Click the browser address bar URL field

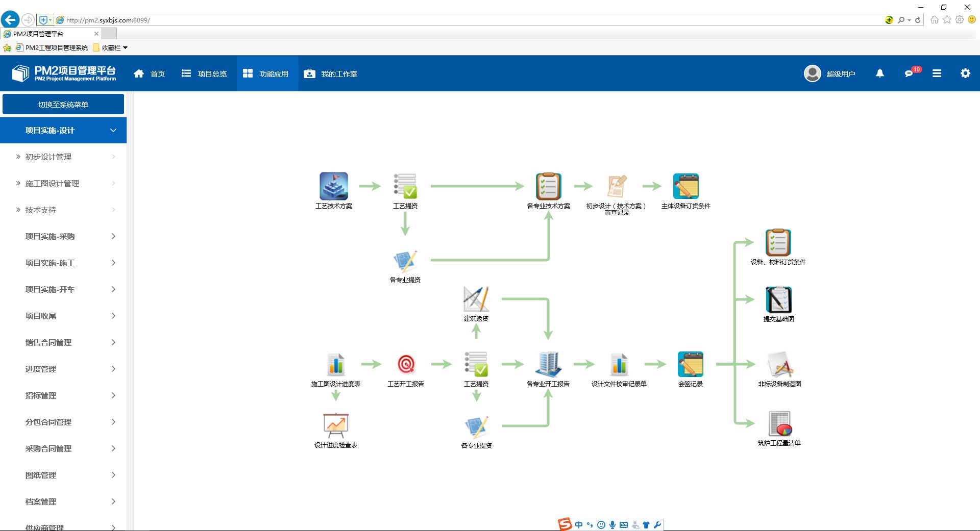click(459, 20)
